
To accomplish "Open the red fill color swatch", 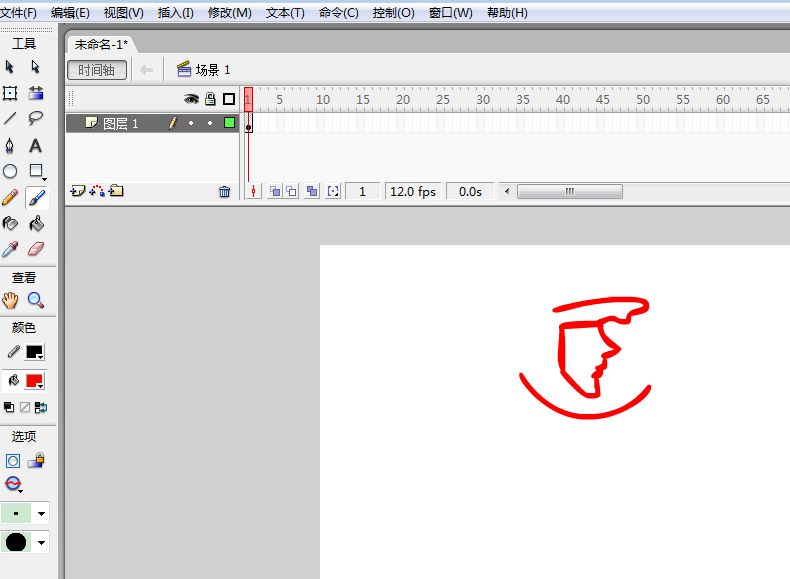I will pos(35,381).
